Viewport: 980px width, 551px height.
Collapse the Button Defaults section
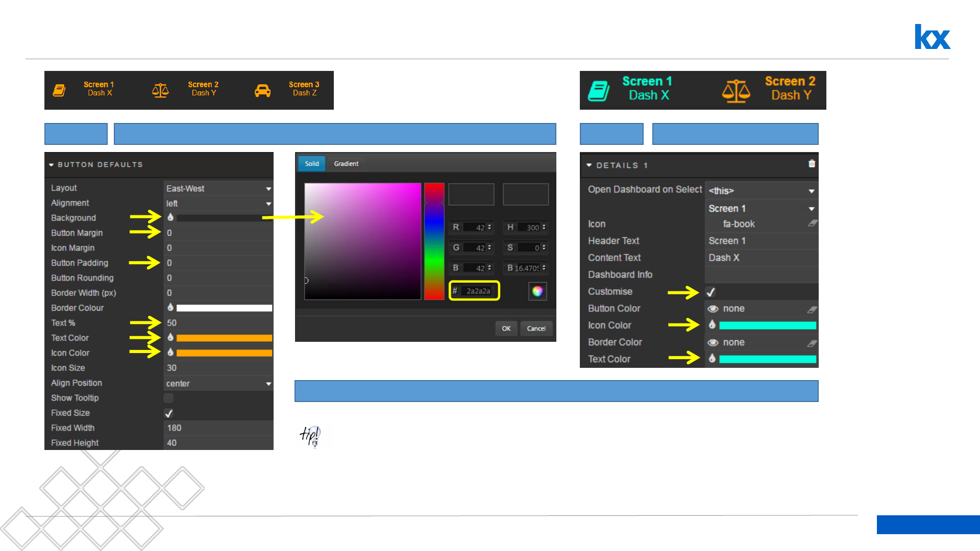(52, 165)
